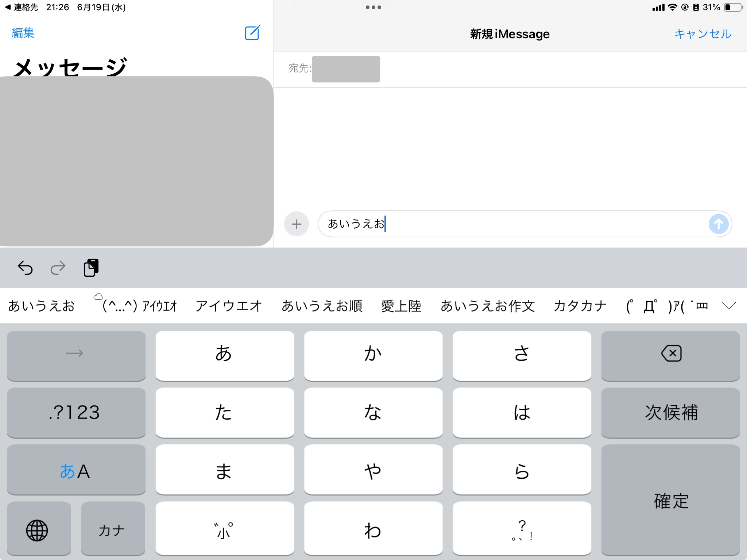
Task: Choose the 愛上陸 candidate suggestion
Action: [x=401, y=306]
